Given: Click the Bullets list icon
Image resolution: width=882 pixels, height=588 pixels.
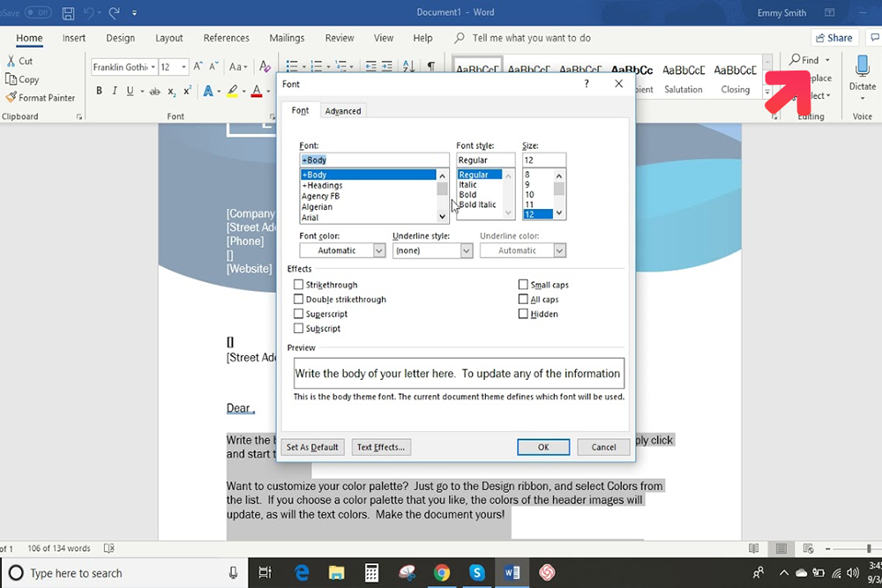Looking at the screenshot, I should (x=291, y=66).
